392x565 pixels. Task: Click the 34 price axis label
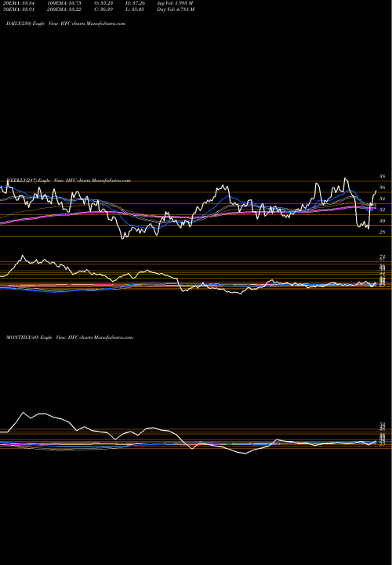coord(383,199)
